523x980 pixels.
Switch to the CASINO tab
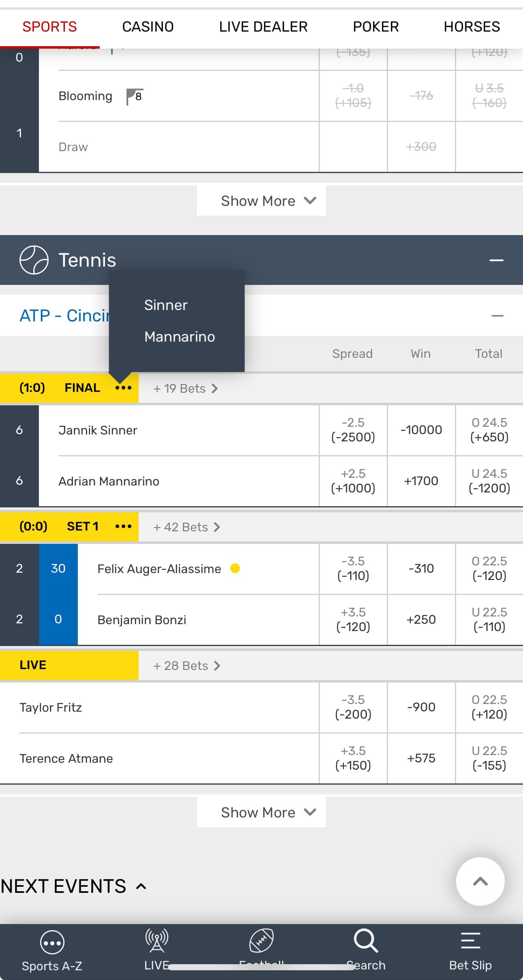pos(148,27)
